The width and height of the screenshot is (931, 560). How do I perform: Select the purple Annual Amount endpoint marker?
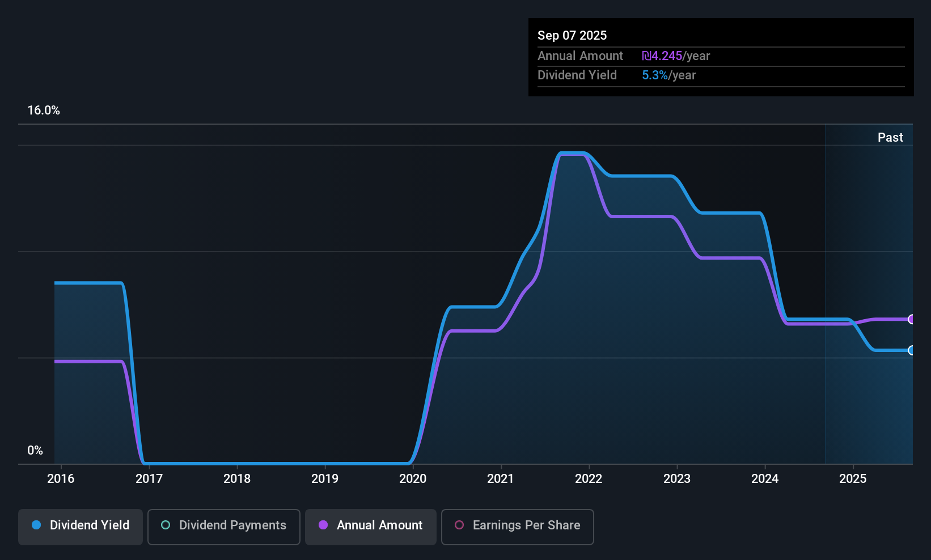pos(911,319)
